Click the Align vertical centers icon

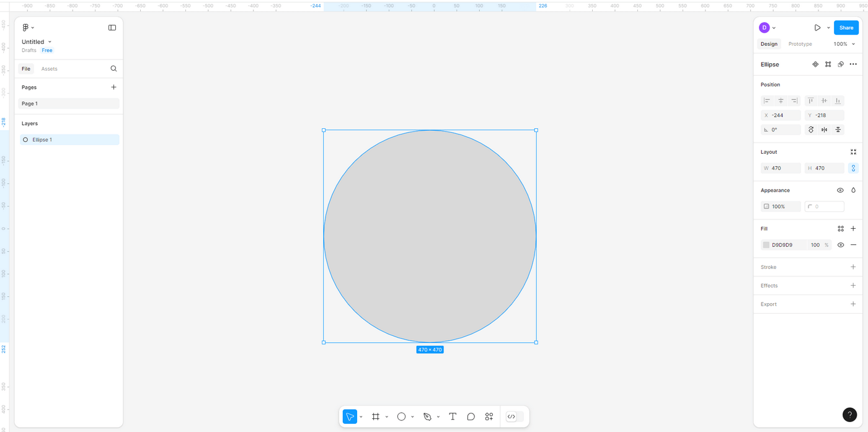[x=824, y=100]
